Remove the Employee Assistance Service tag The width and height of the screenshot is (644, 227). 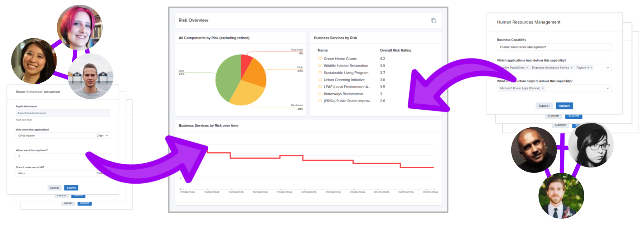[571, 68]
